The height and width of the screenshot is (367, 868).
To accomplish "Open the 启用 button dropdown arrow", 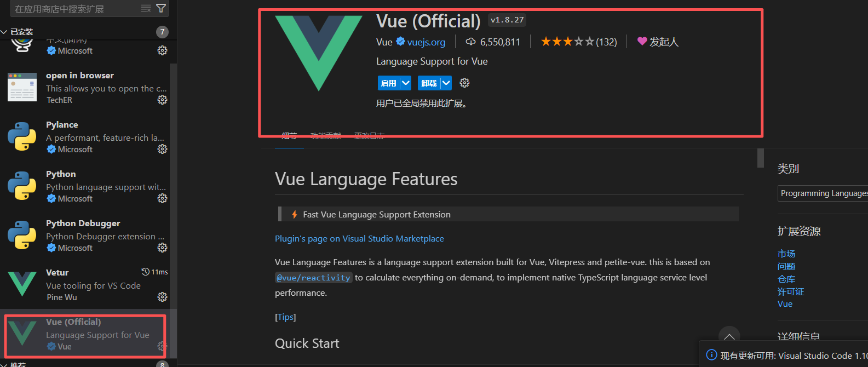I will [x=405, y=83].
